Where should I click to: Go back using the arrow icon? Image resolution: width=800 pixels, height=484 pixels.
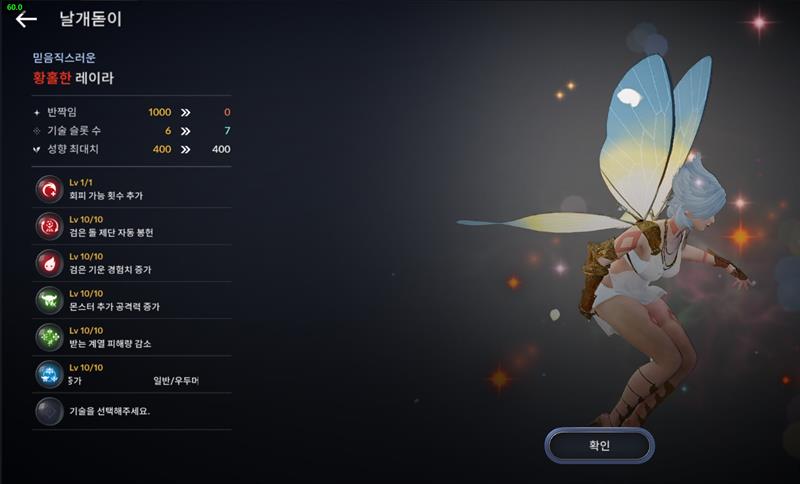pos(26,19)
